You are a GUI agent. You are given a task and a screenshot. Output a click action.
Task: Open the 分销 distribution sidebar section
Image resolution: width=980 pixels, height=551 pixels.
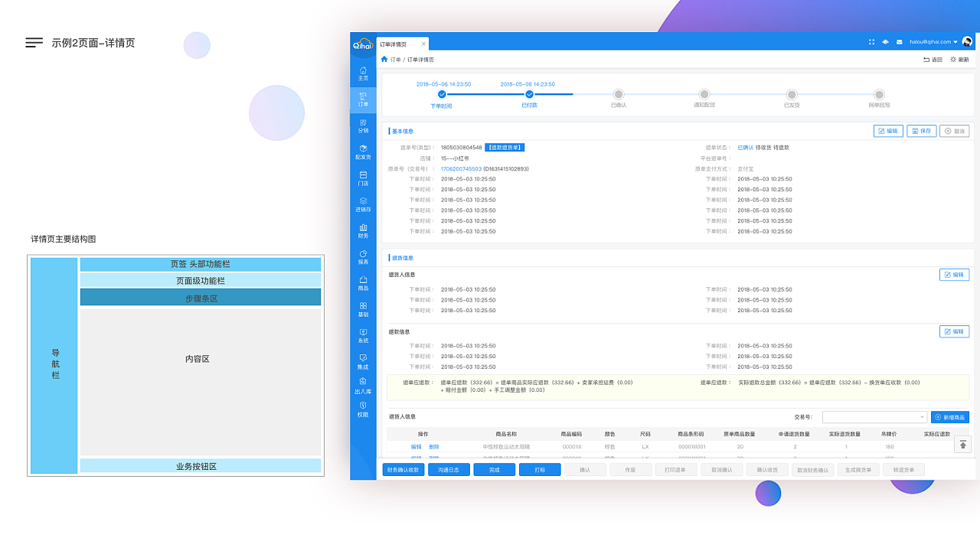pos(363,126)
